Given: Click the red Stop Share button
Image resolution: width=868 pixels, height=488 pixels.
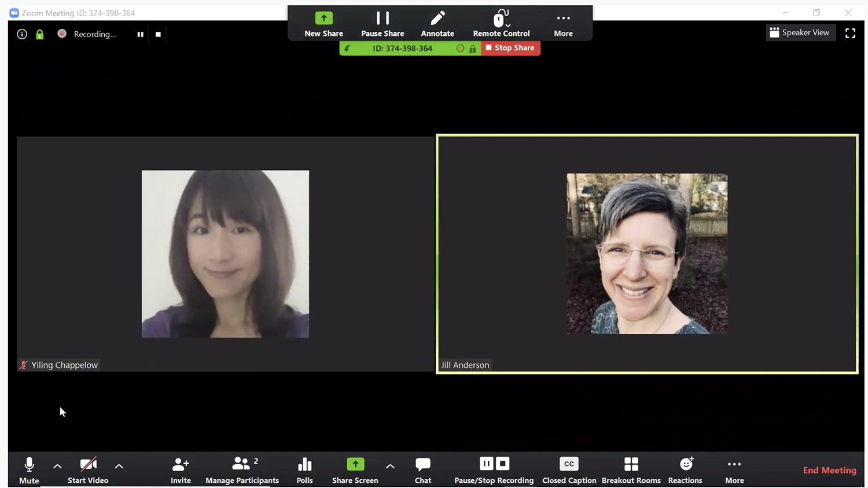Looking at the screenshot, I should [x=510, y=48].
